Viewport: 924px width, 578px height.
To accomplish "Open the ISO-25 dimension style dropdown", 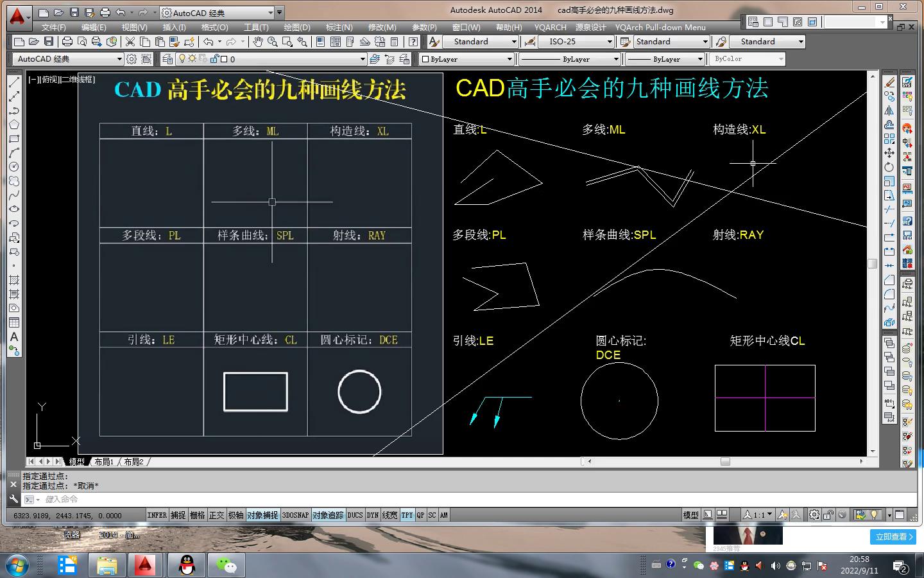I will [x=609, y=42].
